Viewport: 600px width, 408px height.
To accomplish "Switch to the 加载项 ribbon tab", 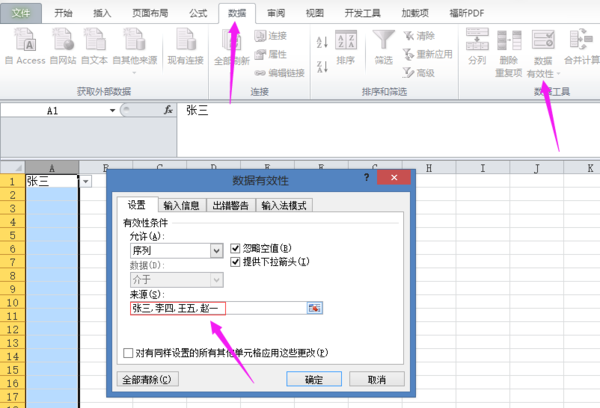I will (x=415, y=13).
